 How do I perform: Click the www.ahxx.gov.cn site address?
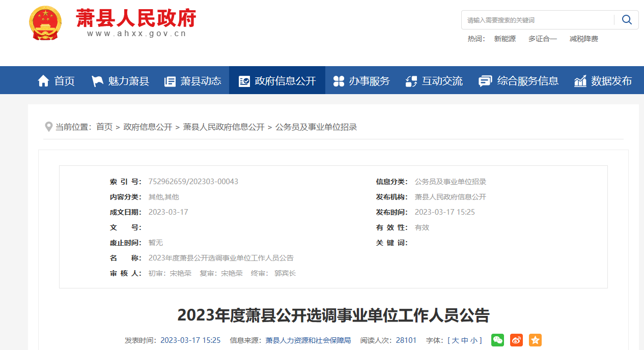click(136, 34)
